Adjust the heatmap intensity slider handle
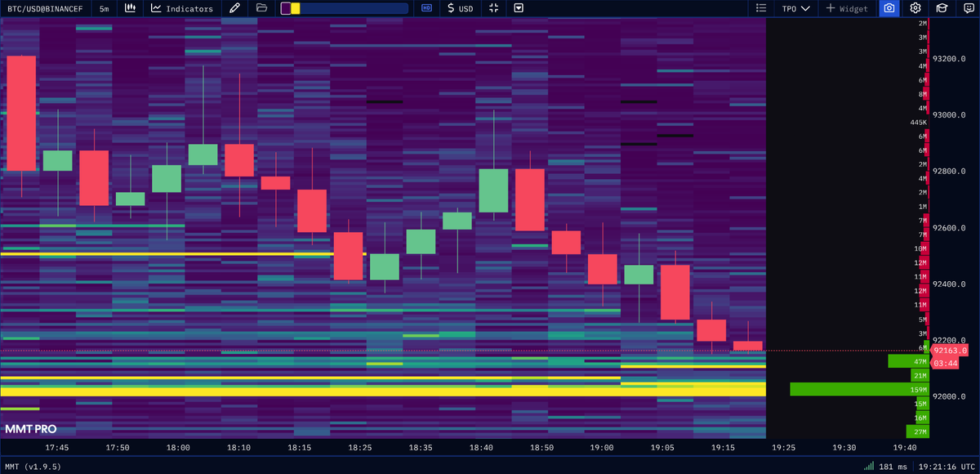Screen dimensions: 980x474 tap(295, 8)
